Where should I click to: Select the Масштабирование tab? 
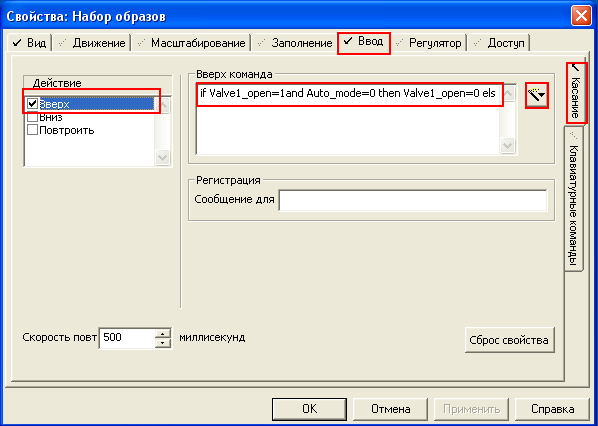pos(191,43)
